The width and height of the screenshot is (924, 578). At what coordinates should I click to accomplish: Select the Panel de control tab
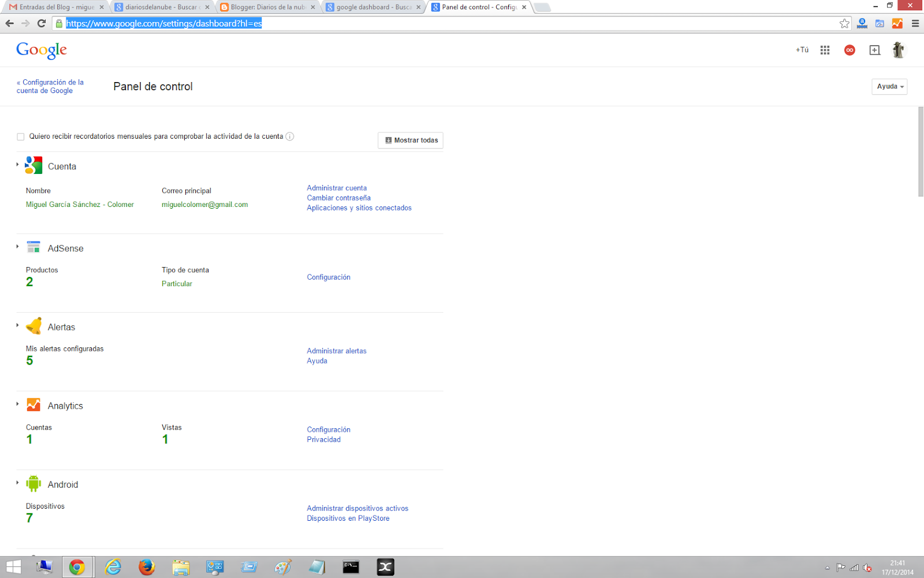(x=479, y=7)
